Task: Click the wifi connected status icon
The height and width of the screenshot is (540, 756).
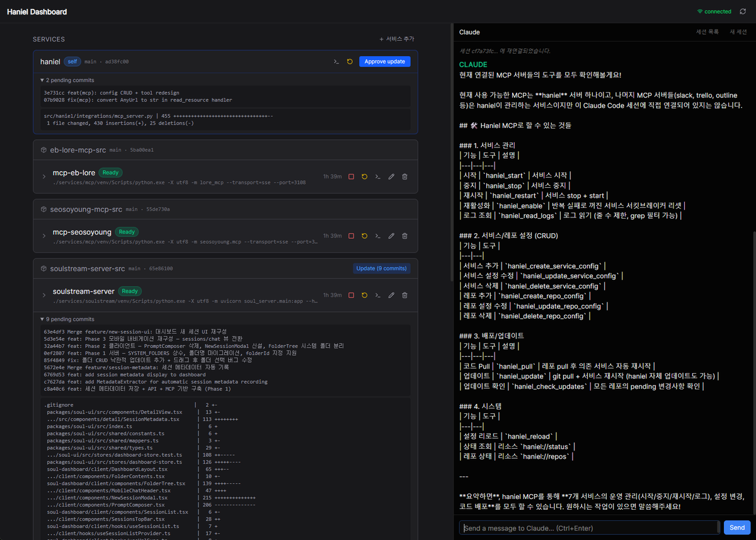Action: click(700, 11)
